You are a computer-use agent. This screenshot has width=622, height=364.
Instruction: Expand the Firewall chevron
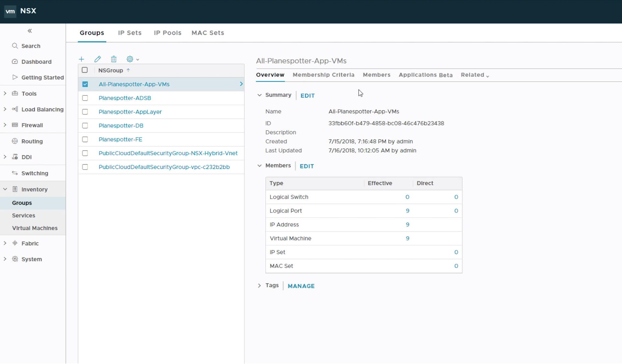click(x=5, y=125)
